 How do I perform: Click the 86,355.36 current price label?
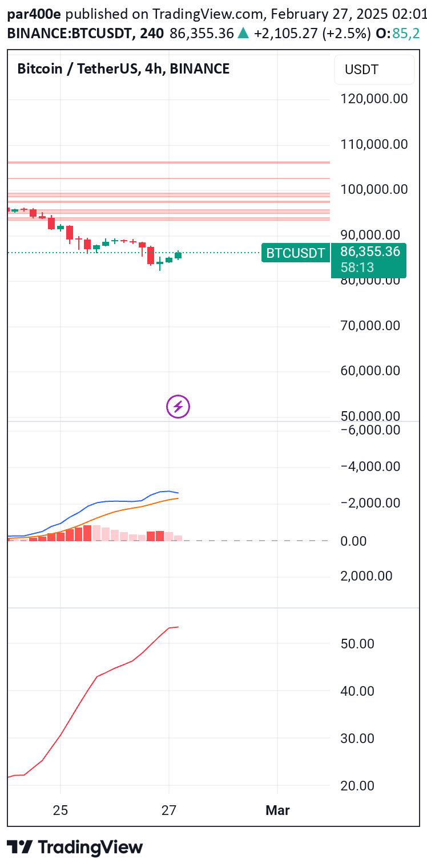click(370, 252)
